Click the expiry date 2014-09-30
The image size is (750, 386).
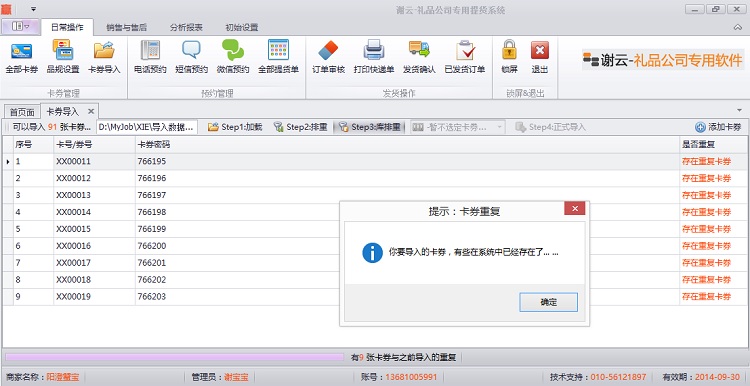tap(717, 377)
